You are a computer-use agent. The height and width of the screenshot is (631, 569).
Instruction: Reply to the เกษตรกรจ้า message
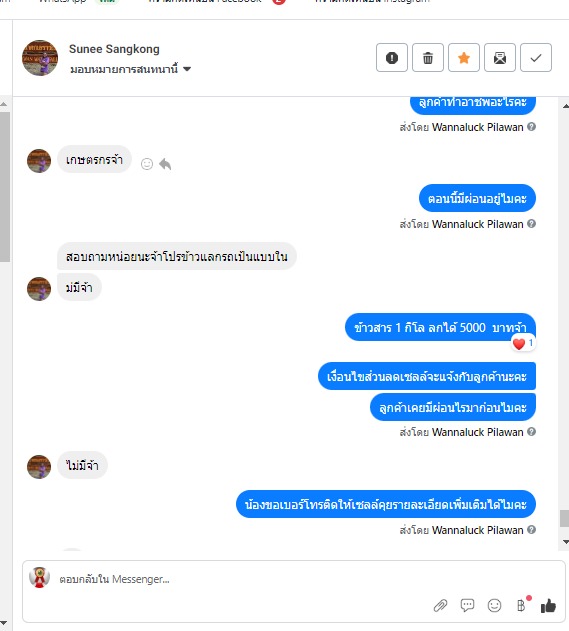click(x=165, y=164)
